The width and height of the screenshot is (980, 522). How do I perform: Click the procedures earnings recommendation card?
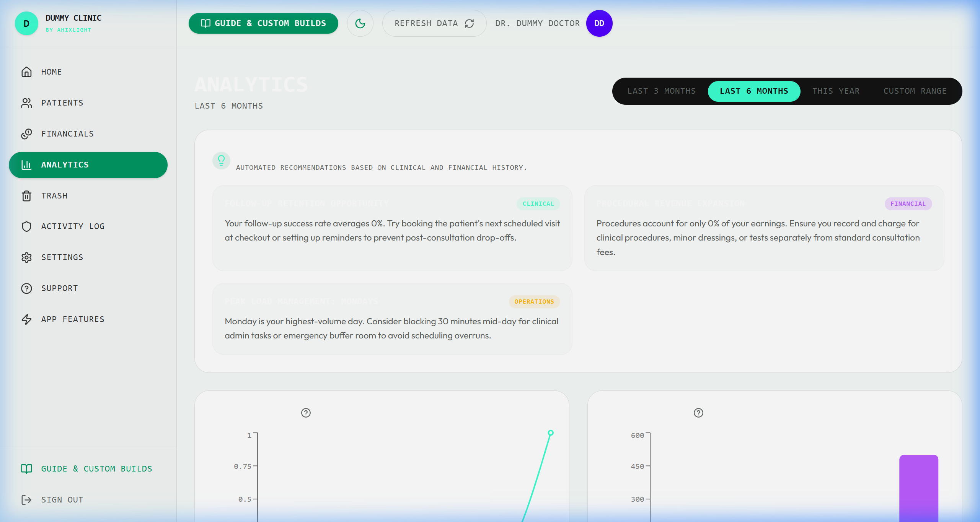[x=764, y=228]
